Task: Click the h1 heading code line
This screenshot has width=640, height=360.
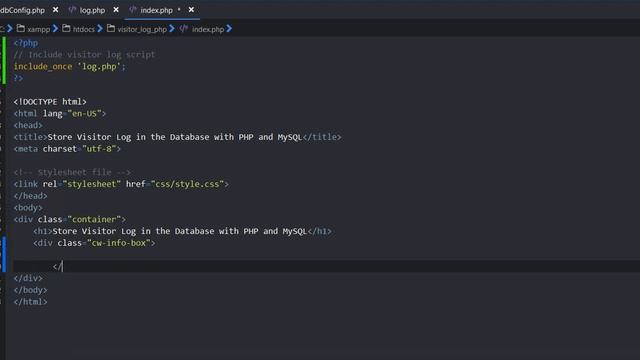Action: pos(182,231)
